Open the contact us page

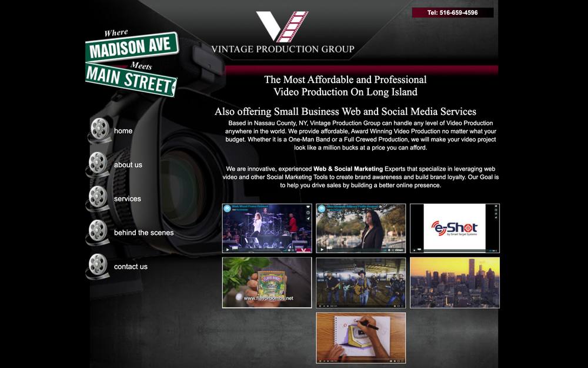pyautogui.click(x=131, y=266)
